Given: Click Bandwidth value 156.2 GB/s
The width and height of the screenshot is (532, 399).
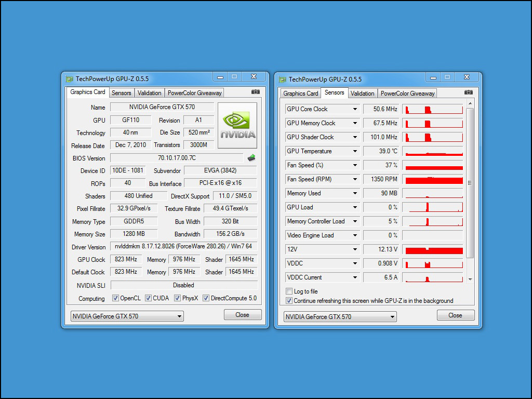Looking at the screenshot, I should pos(230,234).
